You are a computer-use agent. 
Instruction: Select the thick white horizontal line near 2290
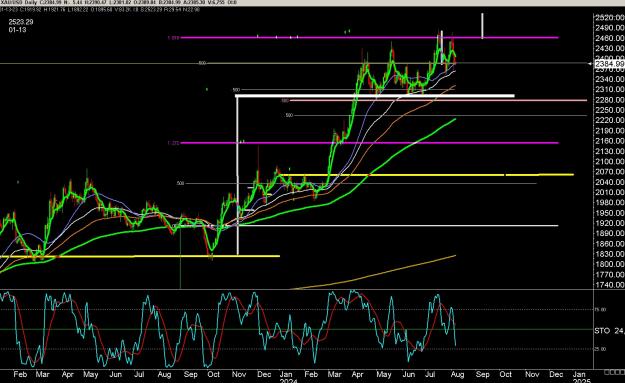(375, 96)
